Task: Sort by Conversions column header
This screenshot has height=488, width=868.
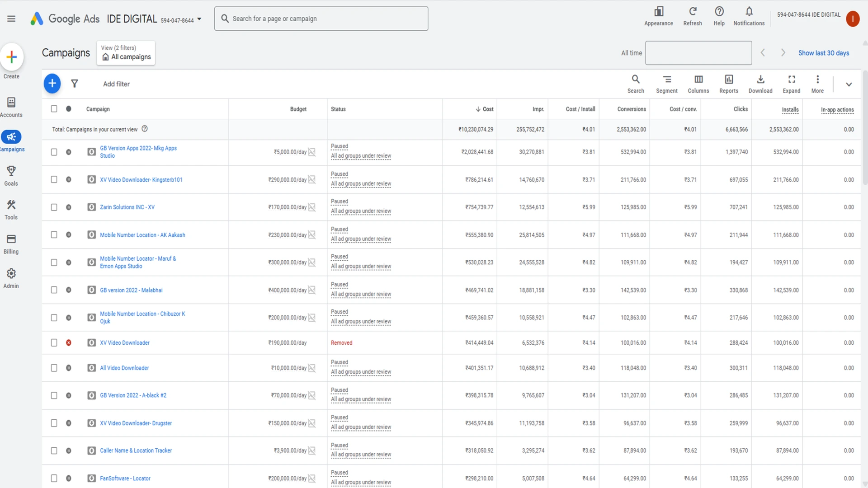Action: [x=632, y=109]
